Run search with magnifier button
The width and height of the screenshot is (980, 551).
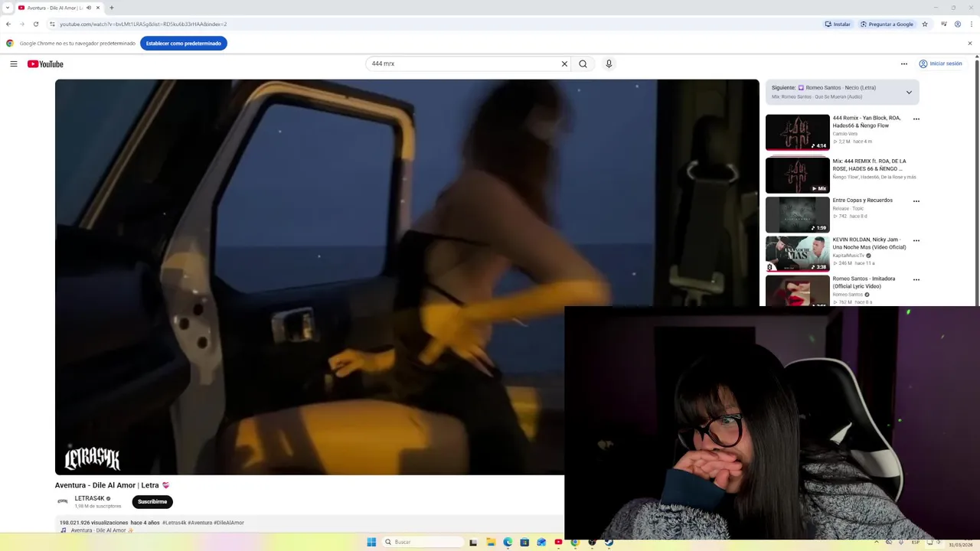(x=583, y=64)
